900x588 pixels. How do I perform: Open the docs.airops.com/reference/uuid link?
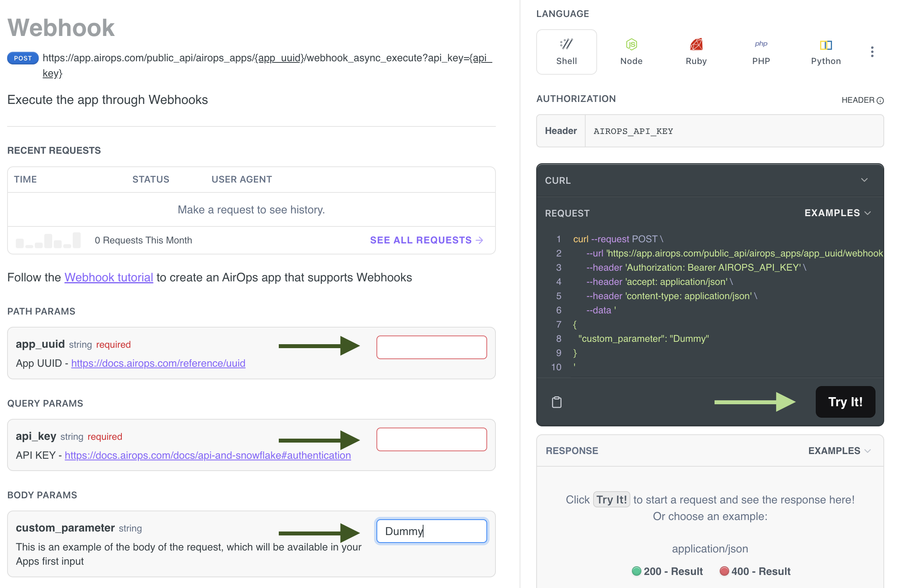coord(158,363)
